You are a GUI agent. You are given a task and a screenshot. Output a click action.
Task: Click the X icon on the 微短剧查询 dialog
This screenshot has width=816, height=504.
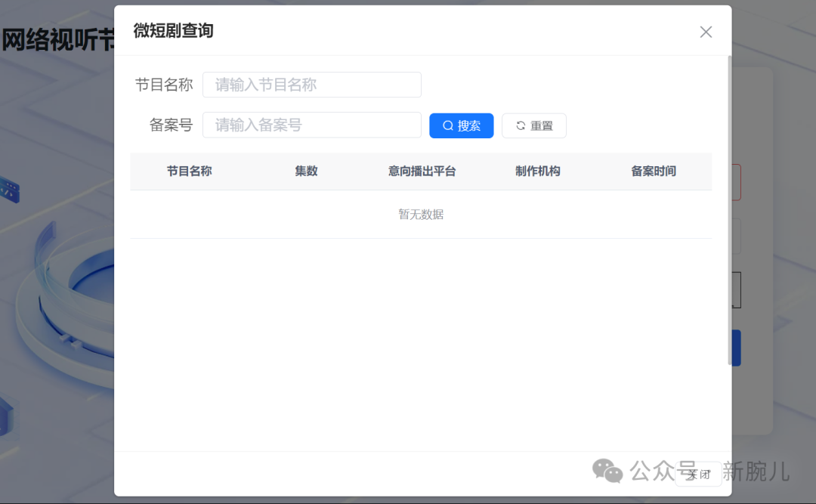click(x=706, y=32)
